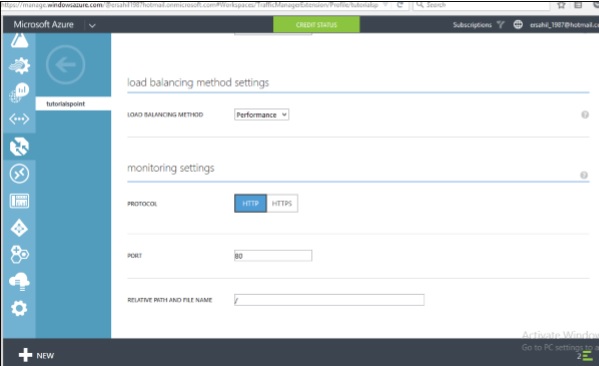Click the back arrow circle button

65,65
